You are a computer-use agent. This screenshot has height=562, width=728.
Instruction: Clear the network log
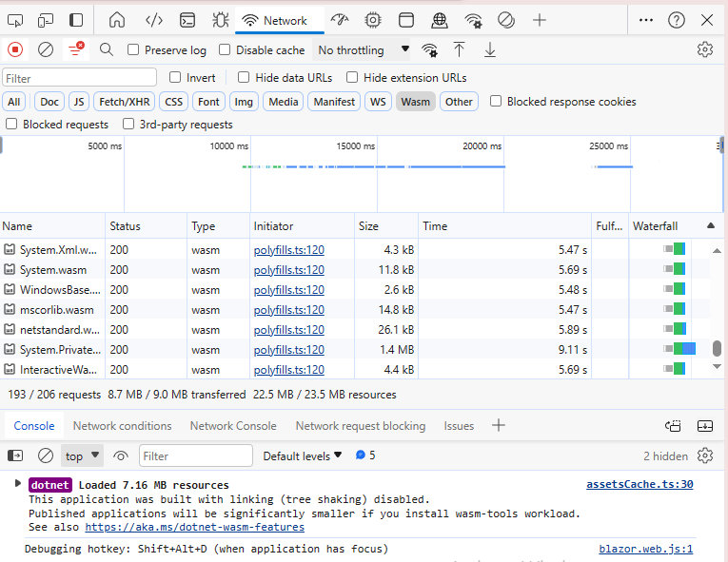[46, 49]
